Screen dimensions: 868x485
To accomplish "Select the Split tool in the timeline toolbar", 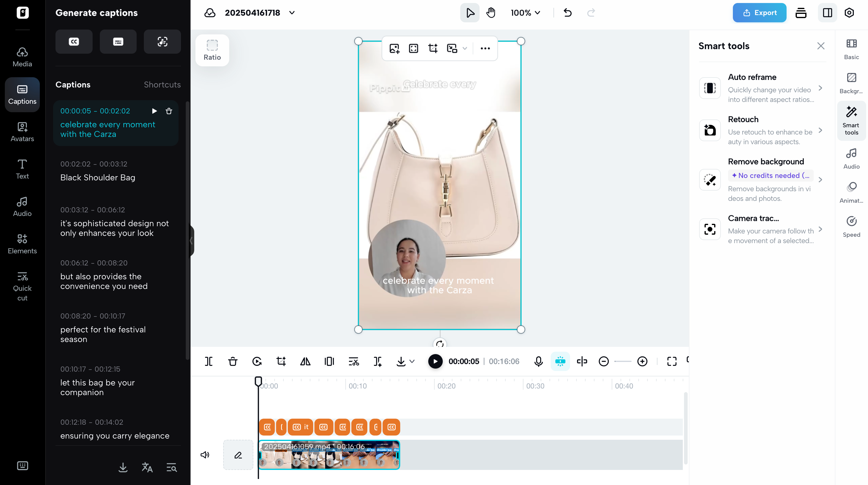I will [209, 361].
